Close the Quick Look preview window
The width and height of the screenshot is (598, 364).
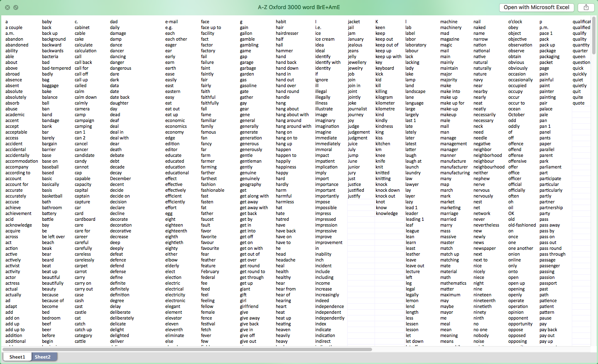tap(7, 7)
